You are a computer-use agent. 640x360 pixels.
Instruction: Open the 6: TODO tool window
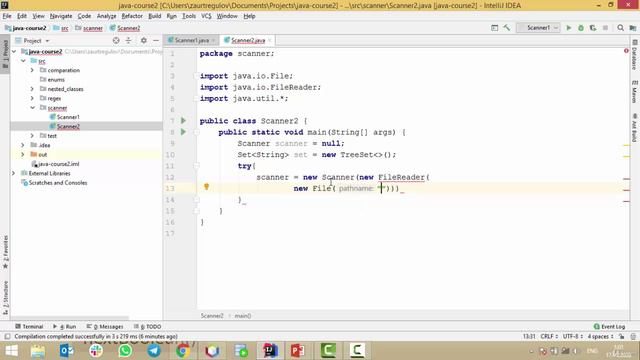click(x=147, y=327)
